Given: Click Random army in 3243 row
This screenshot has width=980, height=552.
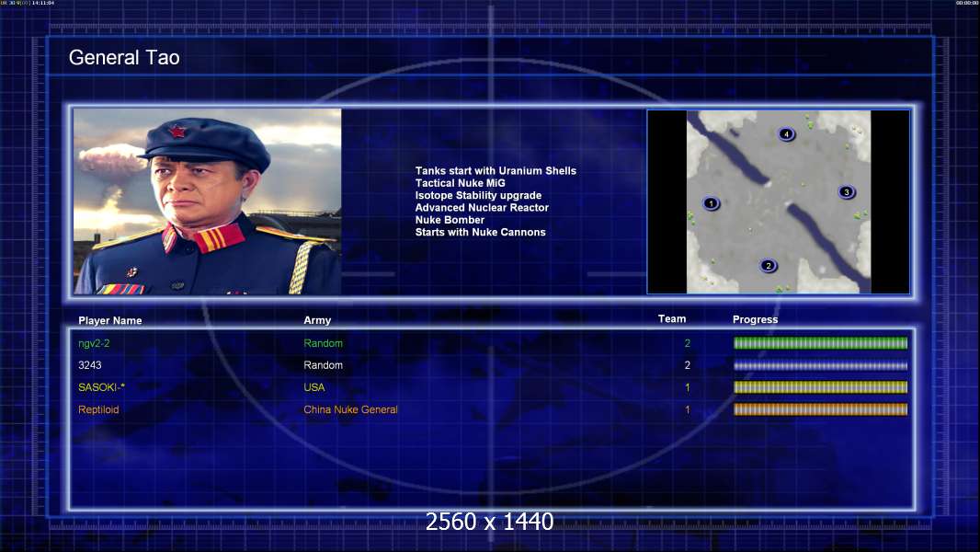Looking at the screenshot, I should click(323, 365).
